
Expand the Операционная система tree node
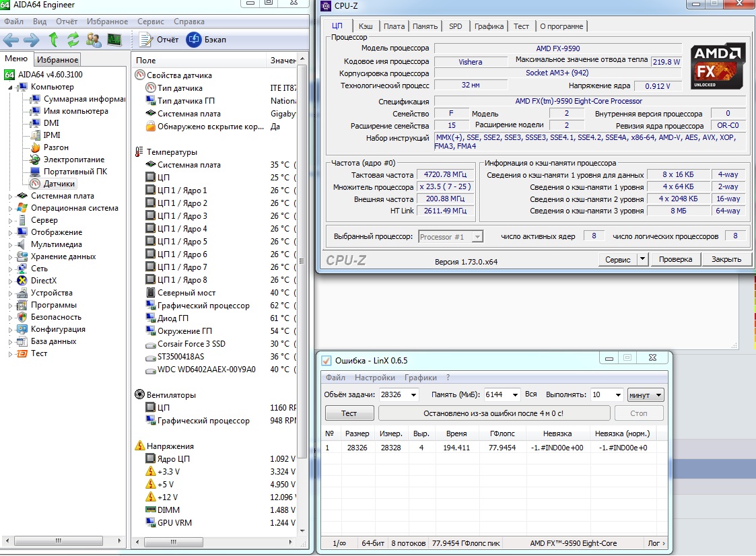(10, 208)
